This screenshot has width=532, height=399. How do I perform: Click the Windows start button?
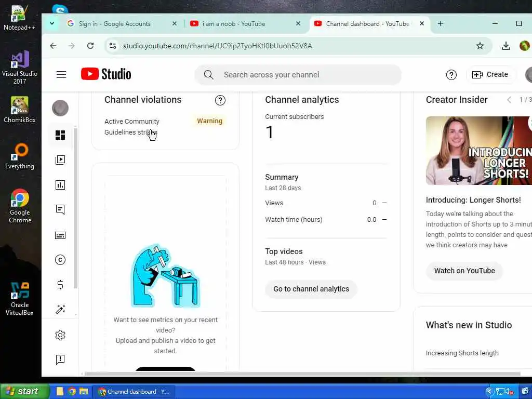(24, 391)
